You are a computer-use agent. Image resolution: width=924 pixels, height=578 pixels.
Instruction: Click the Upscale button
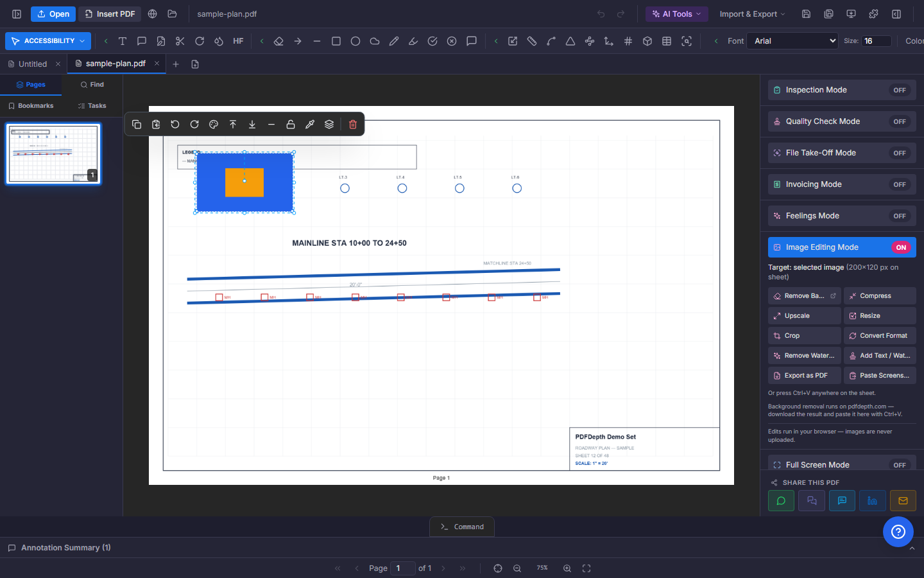pyautogui.click(x=805, y=316)
